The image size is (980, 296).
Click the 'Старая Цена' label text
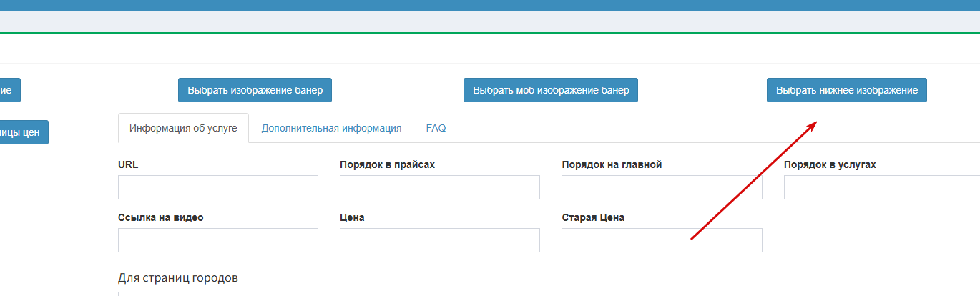coord(593,217)
